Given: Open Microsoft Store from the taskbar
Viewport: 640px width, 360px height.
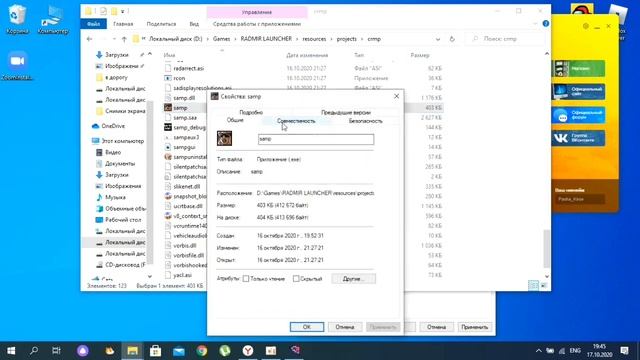Looking at the screenshot, I should click(x=155, y=351).
